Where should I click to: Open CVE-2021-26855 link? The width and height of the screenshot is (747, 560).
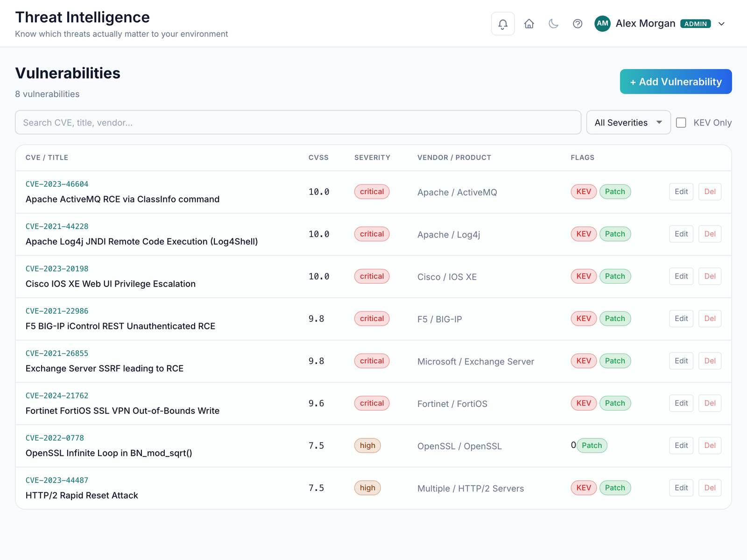[57, 354]
